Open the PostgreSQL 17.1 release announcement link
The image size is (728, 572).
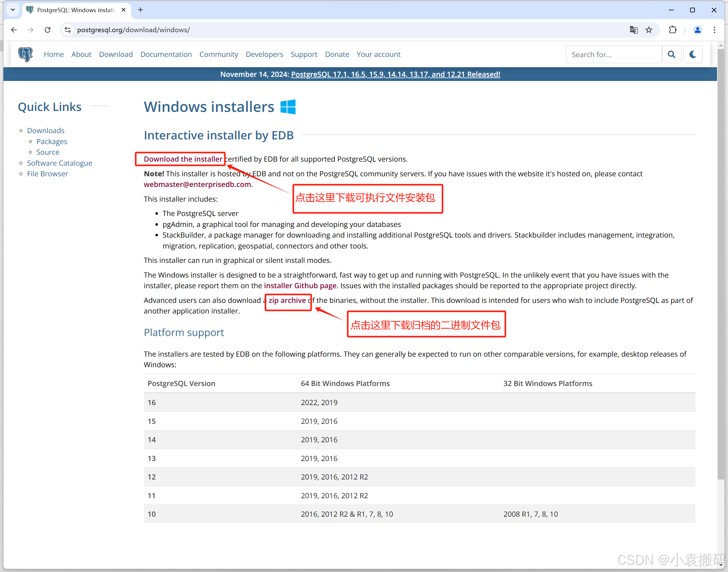click(395, 74)
